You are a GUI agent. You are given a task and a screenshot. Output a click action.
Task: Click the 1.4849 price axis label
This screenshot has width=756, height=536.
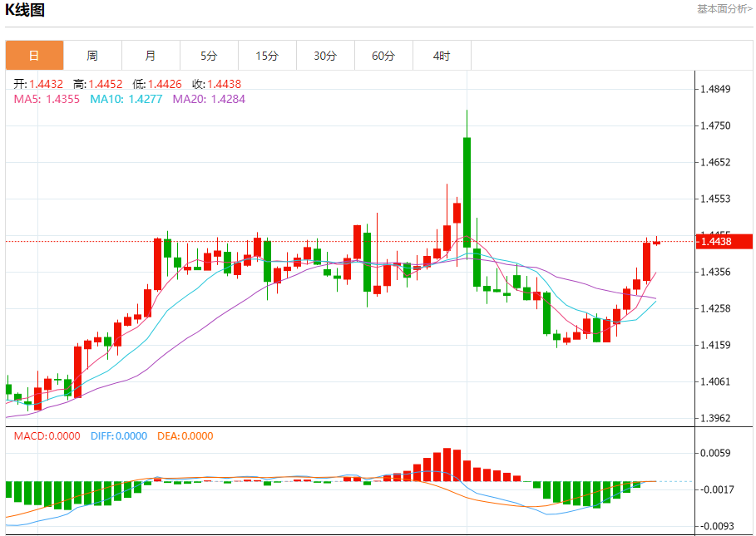click(x=715, y=89)
